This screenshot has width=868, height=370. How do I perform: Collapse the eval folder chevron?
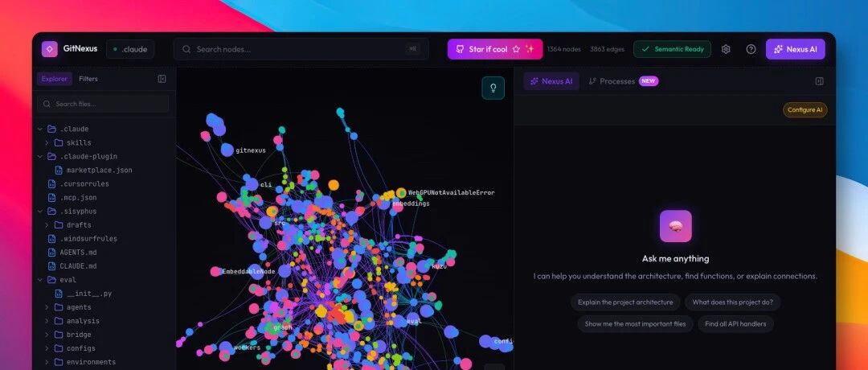[40, 280]
